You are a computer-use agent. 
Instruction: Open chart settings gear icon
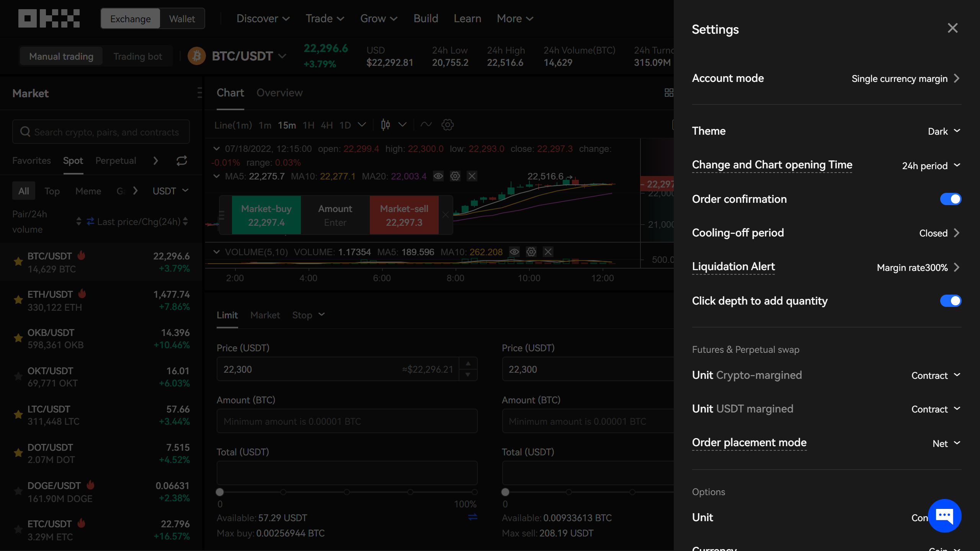click(x=447, y=125)
